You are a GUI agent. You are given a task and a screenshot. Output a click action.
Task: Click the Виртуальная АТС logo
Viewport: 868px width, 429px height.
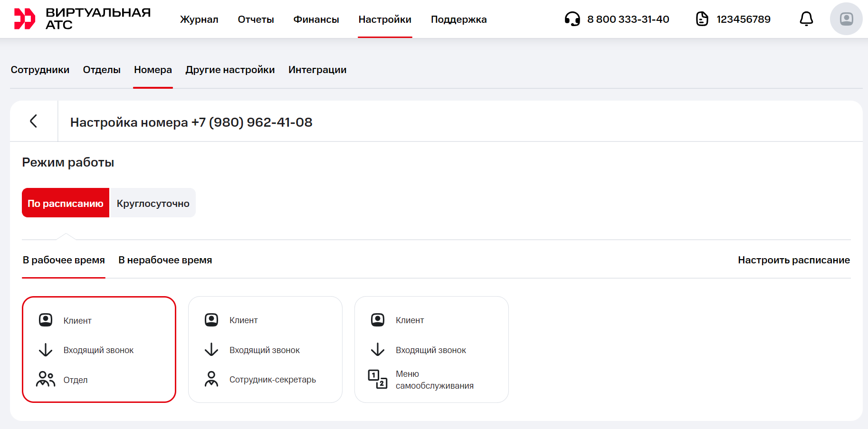(x=82, y=19)
